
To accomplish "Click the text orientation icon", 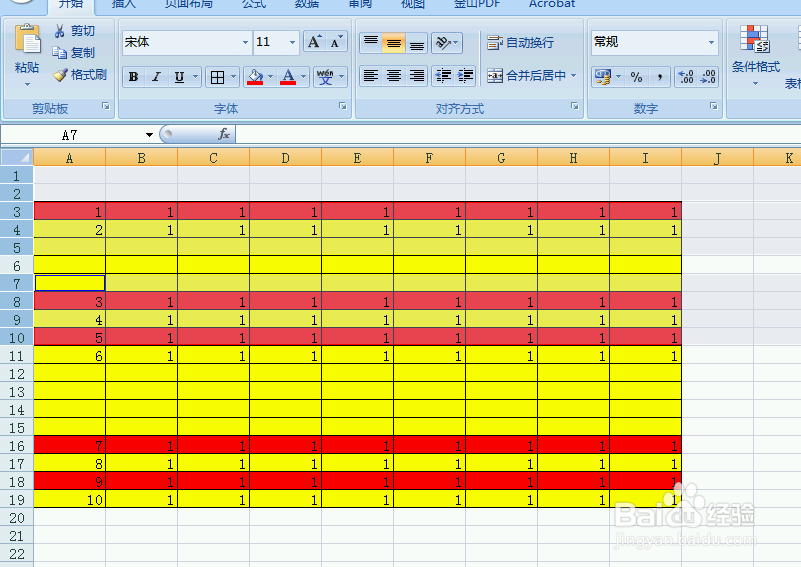I will pyautogui.click(x=442, y=43).
